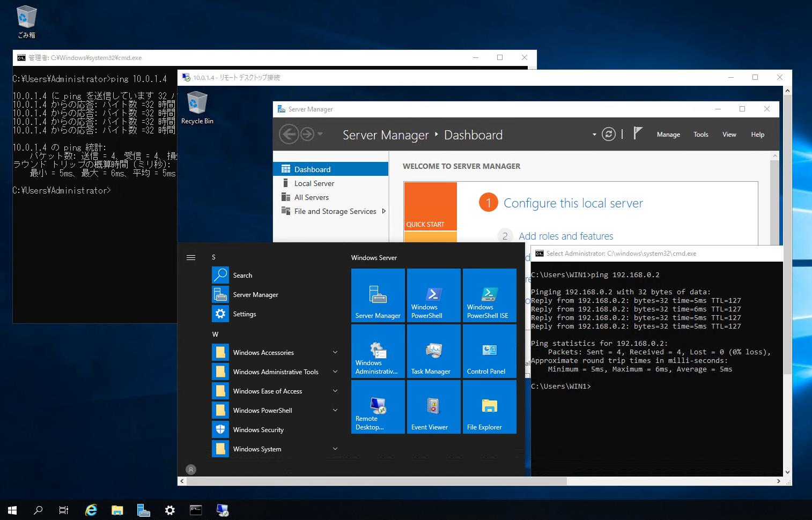The height and width of the screenshot is (520, 812).
Task: Expand the Start menu hamburger button
Action: pyautogui.click(x=191, y=257)
